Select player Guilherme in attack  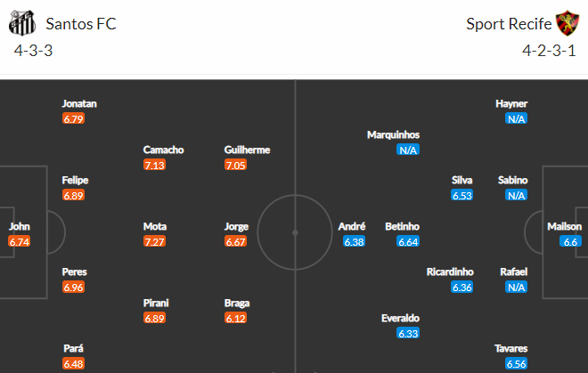(247, 150)
